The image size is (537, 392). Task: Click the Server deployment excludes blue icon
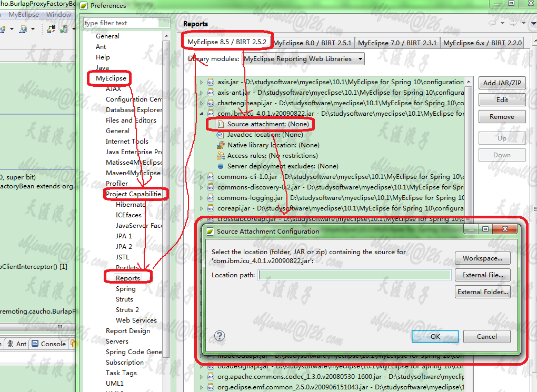[221, 166]
